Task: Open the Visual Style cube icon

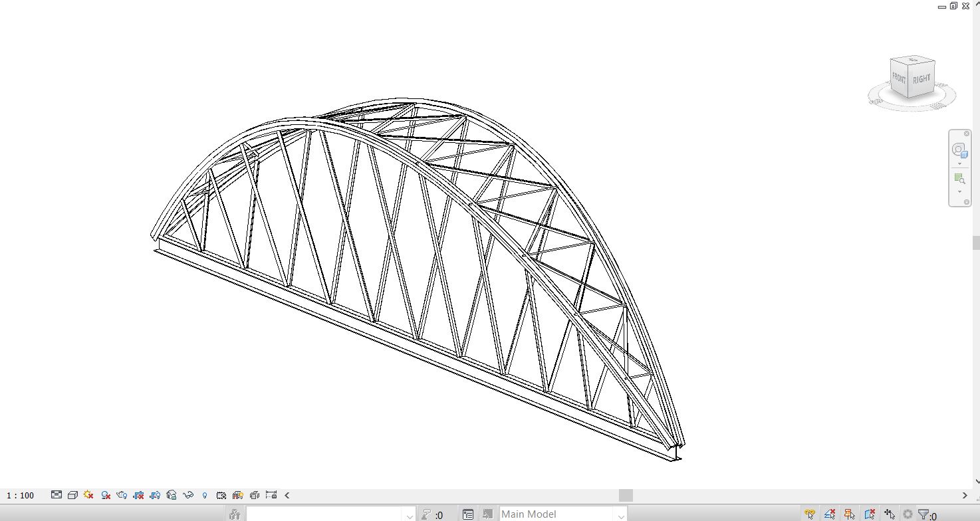Action: point(72,495)
